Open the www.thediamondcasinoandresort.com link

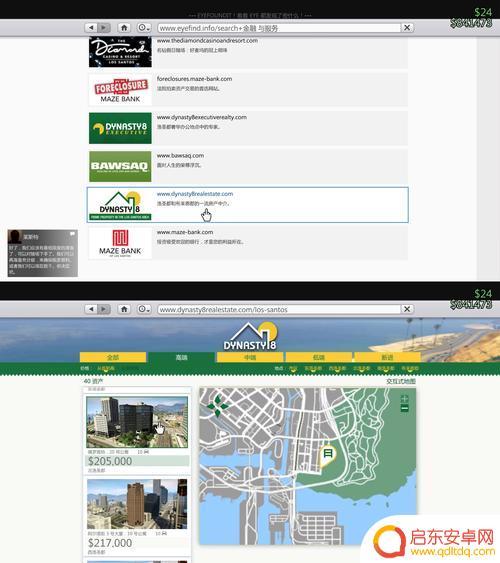[207, 41]
